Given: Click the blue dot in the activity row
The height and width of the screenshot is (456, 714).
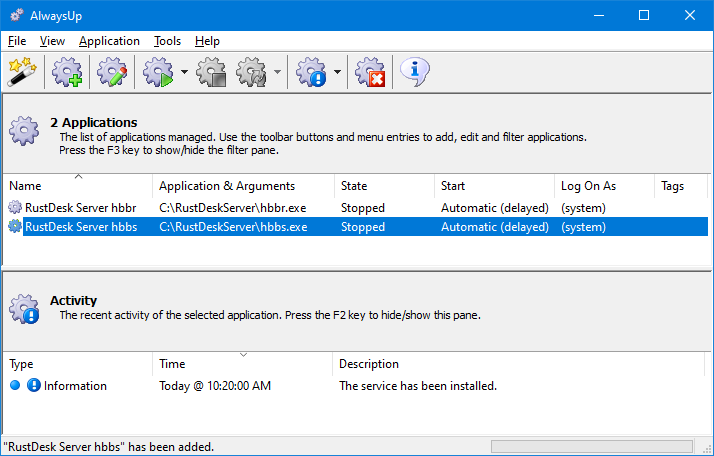Looking at the screenshot, I should [15, 385].
